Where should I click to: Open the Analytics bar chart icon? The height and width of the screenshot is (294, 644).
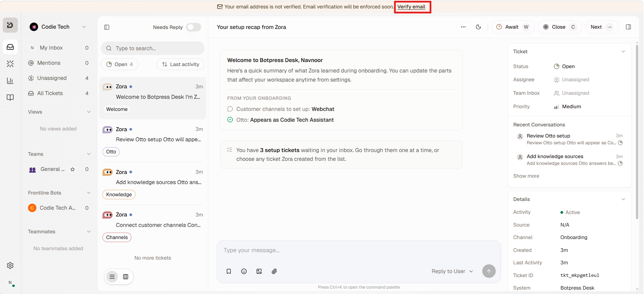click(x=10, y=81)
